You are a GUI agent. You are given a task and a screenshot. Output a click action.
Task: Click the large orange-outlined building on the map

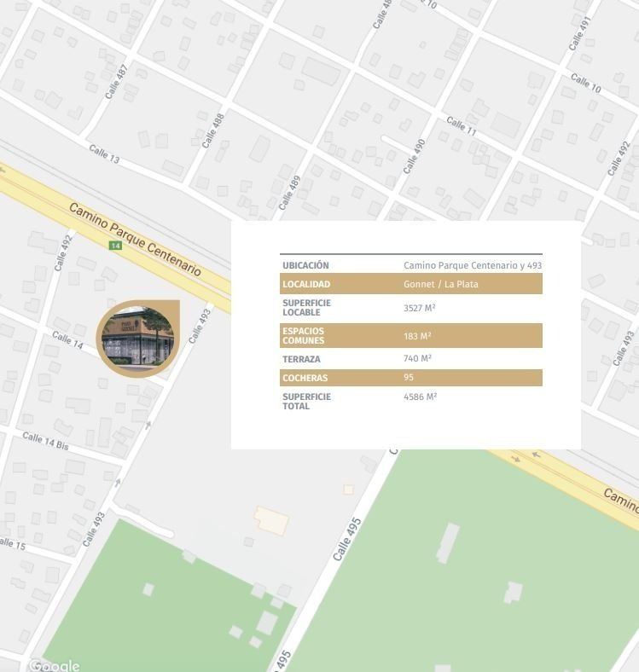[271, 520]
